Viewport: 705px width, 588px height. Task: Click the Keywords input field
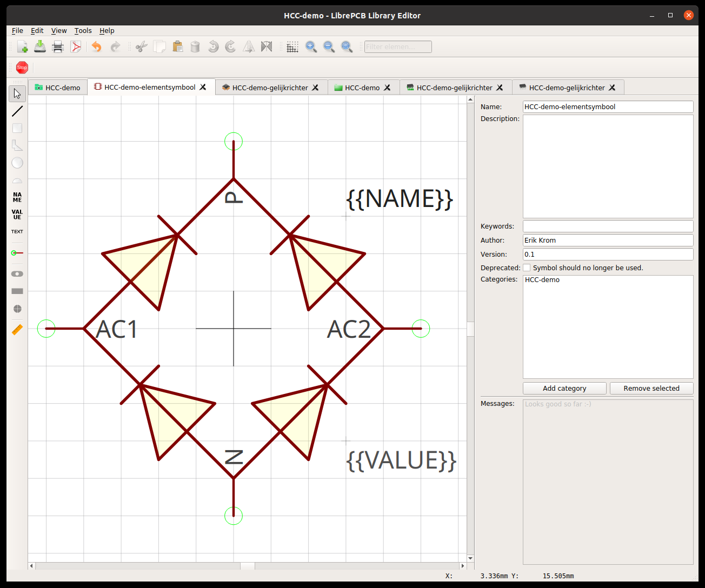click(x=608, y=226)
